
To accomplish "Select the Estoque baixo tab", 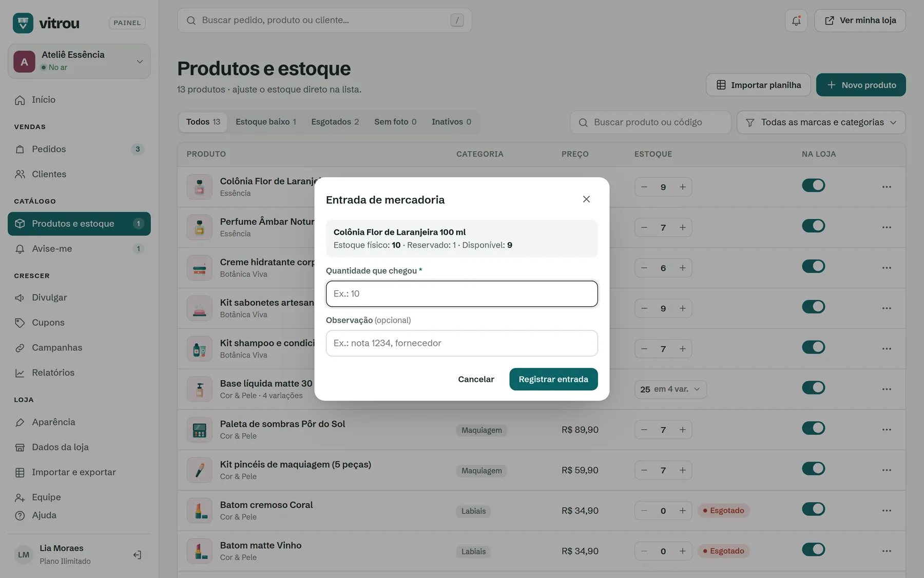I will coord(266,122).
